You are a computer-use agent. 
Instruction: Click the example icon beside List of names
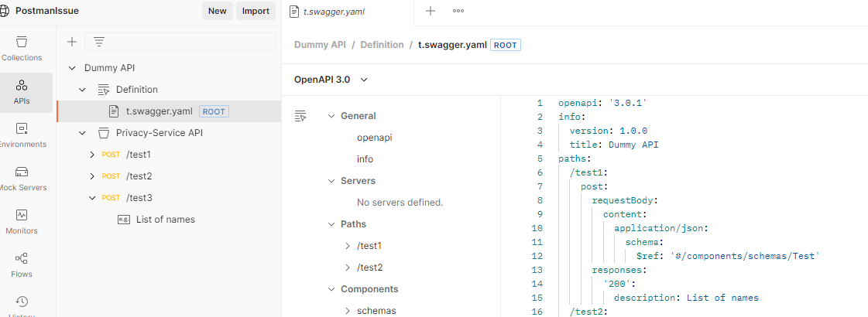tap(124, 220)
